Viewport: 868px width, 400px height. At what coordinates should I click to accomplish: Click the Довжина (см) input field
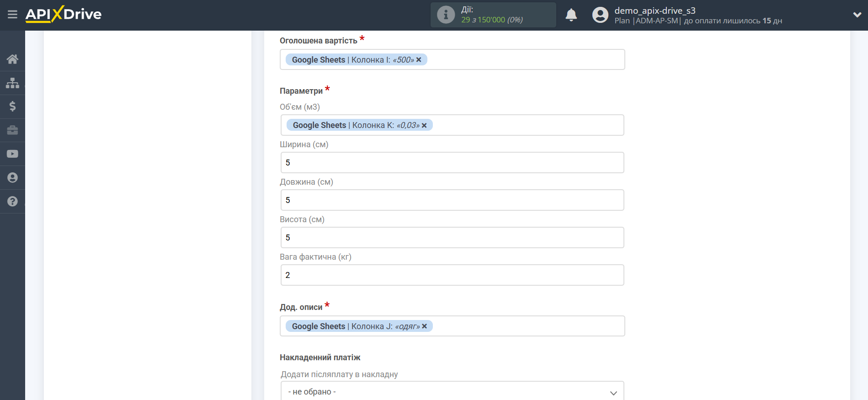point(452,200)
